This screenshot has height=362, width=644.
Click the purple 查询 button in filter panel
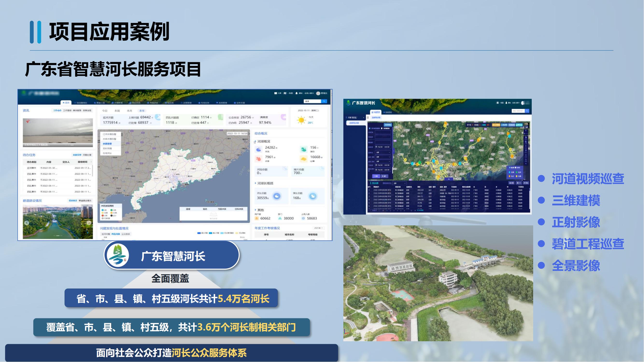tap(376, 176)
